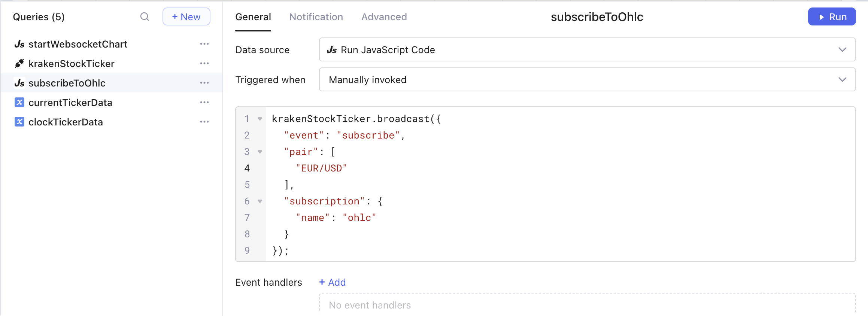Viewport: 868px width, 316px height.
Task: Open the Triggered when dropdown
Action: [x=587, y=80]
